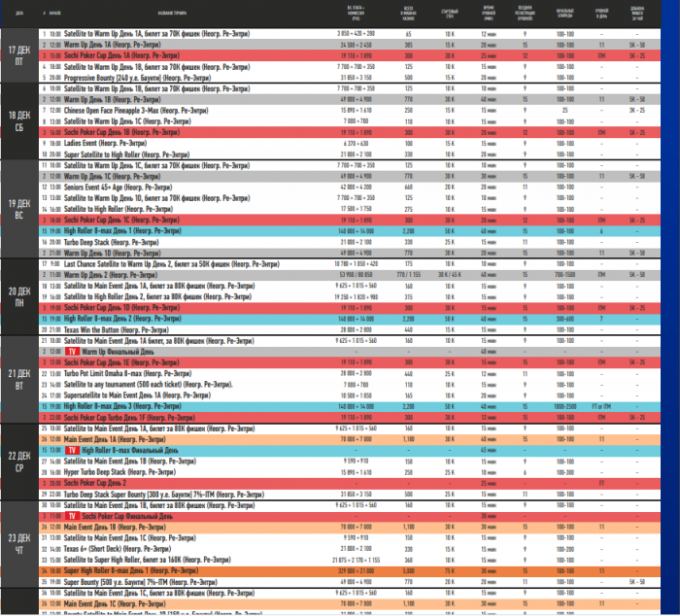
Task: Open the Seniors Event 45+ Age entry
Action: click(350, 187)
